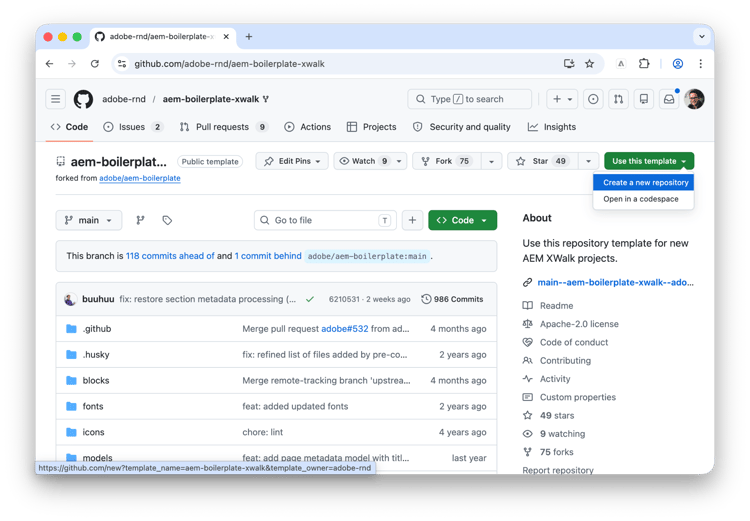Open the fonts folder

(93, 406)
